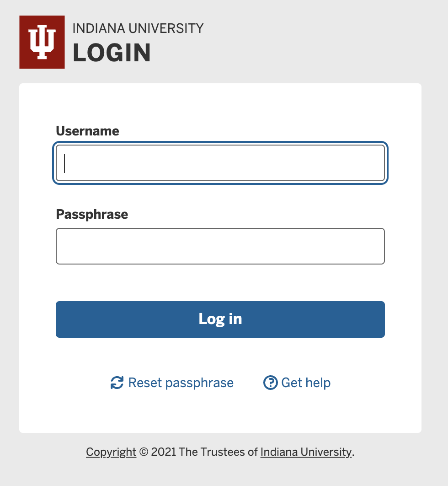
Task: Click the Copyright link in the footer
Action: coord(111,452)
